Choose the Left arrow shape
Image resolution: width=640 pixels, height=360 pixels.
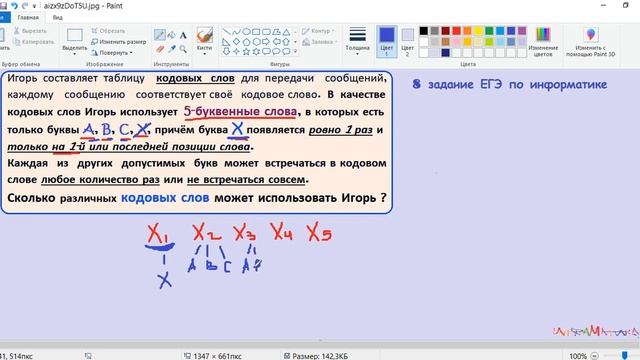276,42
